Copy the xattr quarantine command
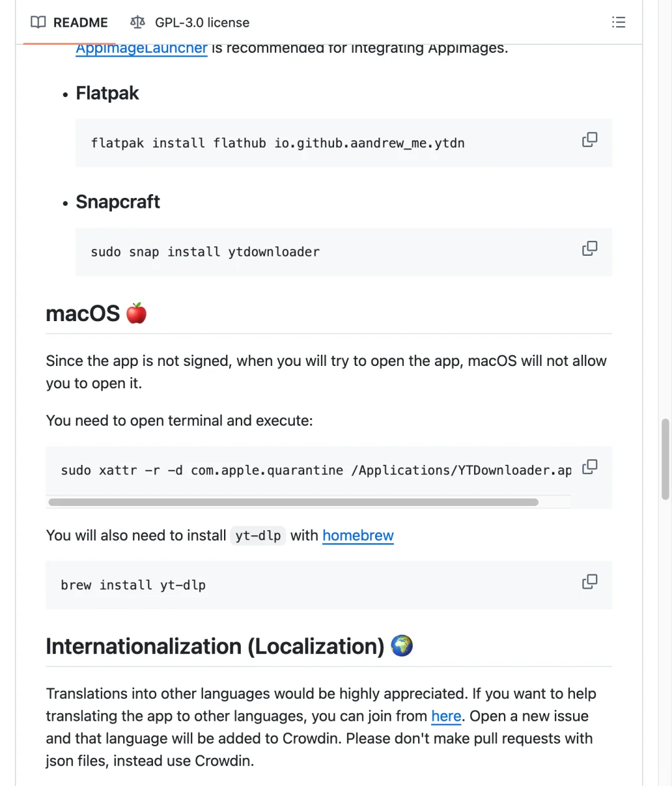Image resolution: width=672 pixels, height=786 pixels. tap(589, 467)
